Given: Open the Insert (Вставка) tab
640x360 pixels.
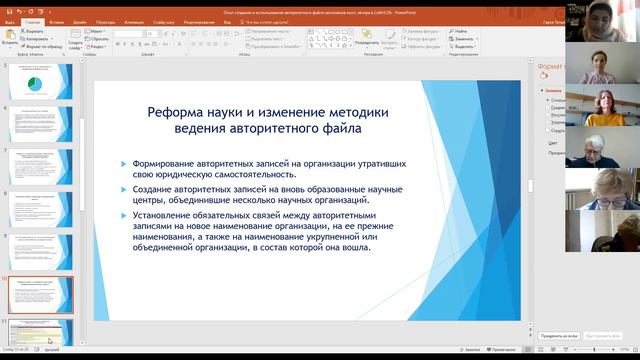Looking at the screenshot, I should (x=56, y=22).
